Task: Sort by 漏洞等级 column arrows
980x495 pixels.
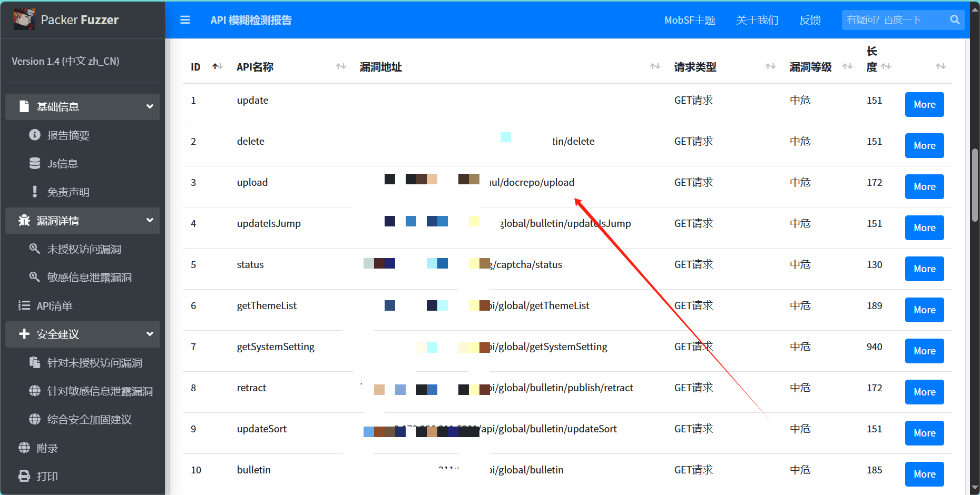Action: pyautogui.click(x=847, y=66)
